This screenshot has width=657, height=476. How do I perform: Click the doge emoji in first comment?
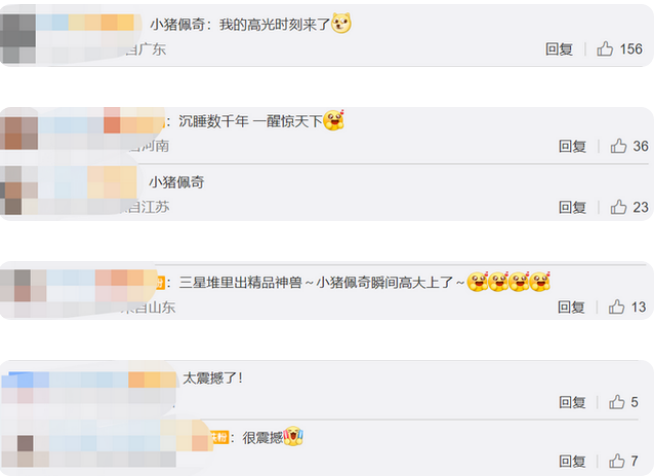[x=341, y=23]
